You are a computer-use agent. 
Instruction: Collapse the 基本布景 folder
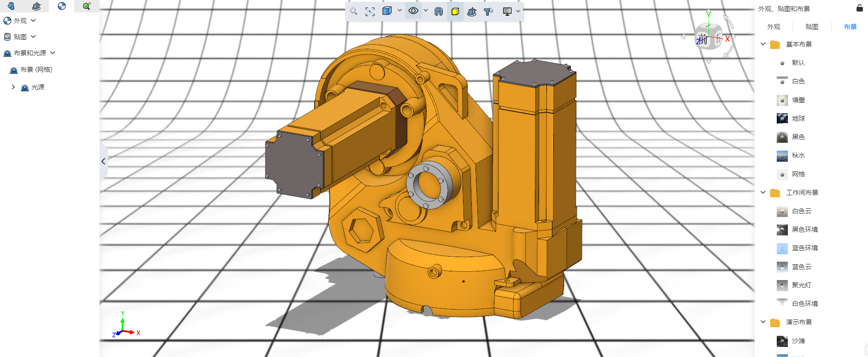[x=763, y=44]
